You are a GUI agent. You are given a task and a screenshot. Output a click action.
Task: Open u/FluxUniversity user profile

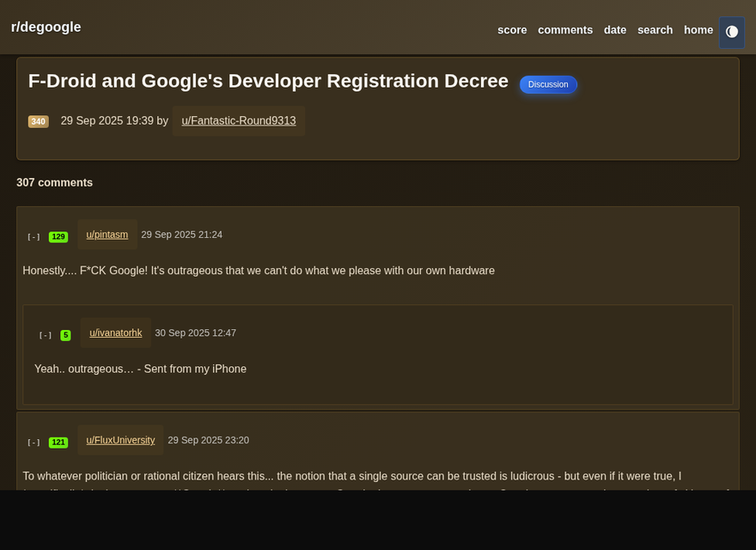tap(120, 440)
